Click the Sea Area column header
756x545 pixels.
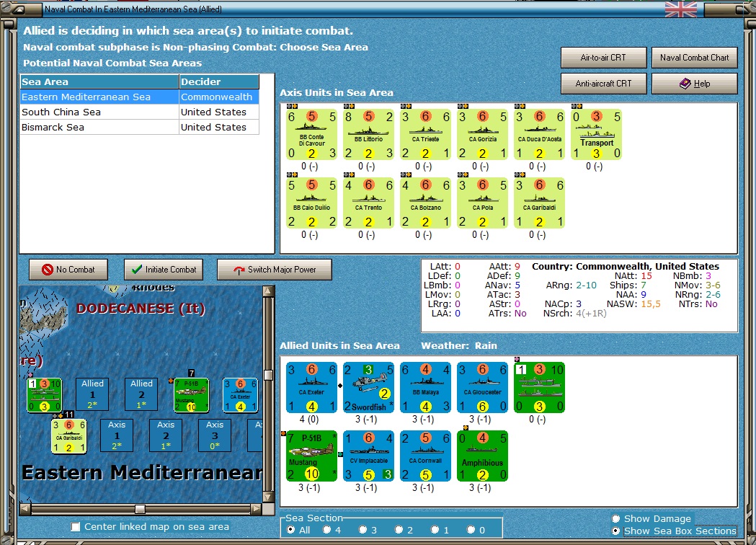99,81
